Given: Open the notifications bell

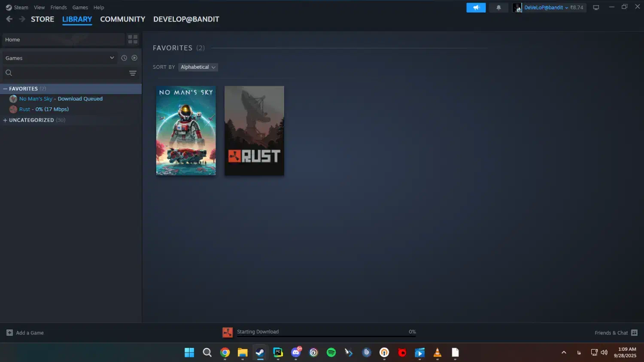Looking at the screenshot, I should [x=498, y=8].
